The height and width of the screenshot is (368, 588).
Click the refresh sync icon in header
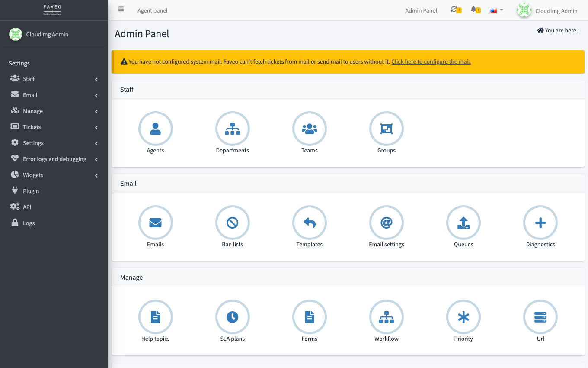[x=454, y=9]
